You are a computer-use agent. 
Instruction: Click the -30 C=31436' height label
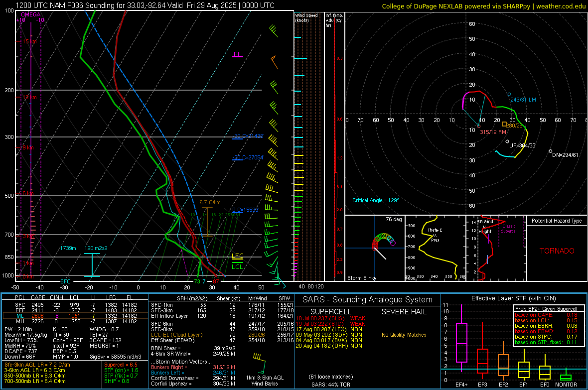point(248,136)
